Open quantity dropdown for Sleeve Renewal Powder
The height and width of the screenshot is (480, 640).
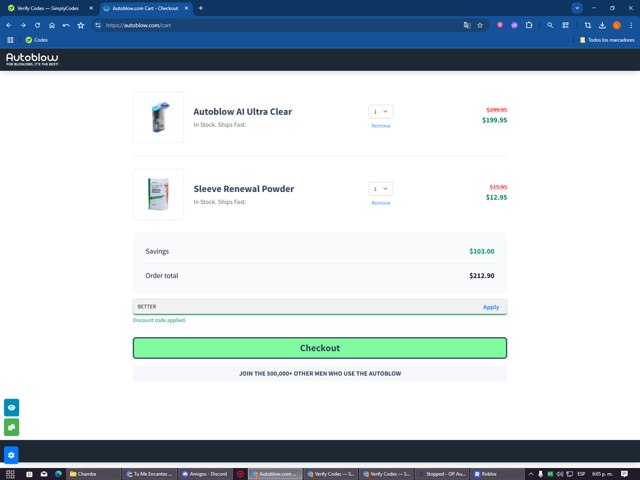coord(380,189)
